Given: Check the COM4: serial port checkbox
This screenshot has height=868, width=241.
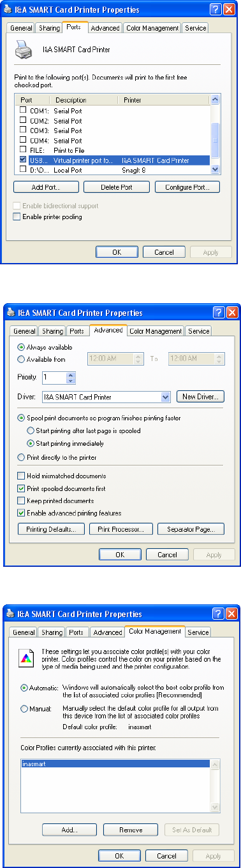Looking at the screenshot, I should point(23,140).
